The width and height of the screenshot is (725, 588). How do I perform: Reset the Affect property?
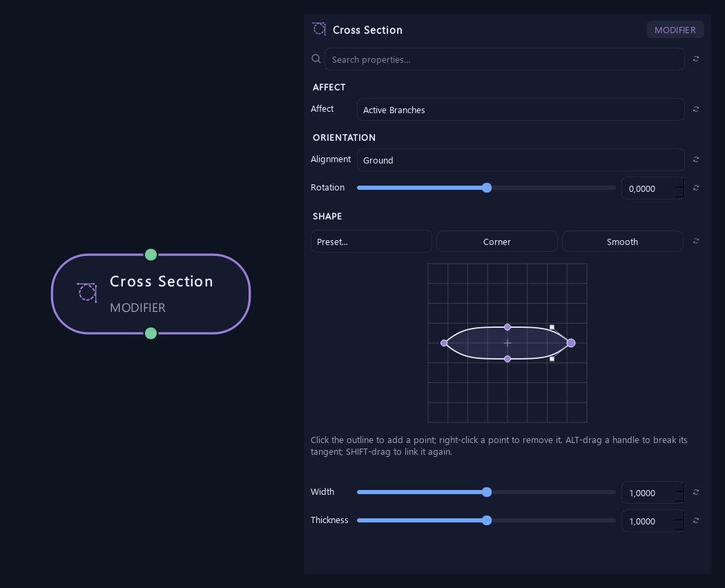coord(696,109)
